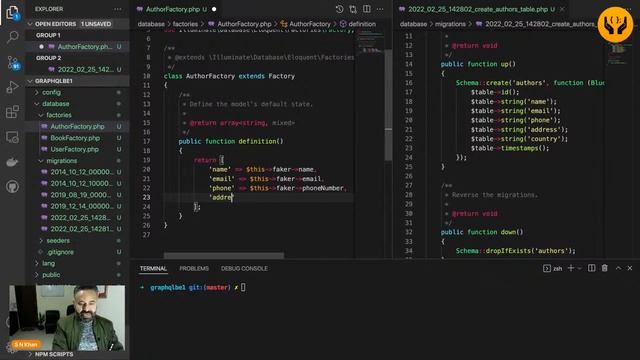This screenshot has width=640, height=360.
Task: Collapse the factories folder
Action: point(59,115)
